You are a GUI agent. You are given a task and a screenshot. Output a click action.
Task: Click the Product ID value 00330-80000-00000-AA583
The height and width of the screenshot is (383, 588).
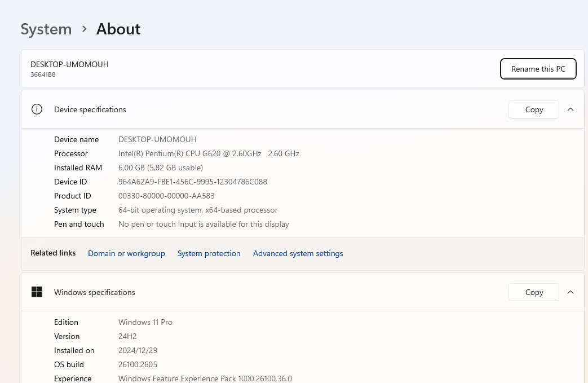click(x=166, y=196)
